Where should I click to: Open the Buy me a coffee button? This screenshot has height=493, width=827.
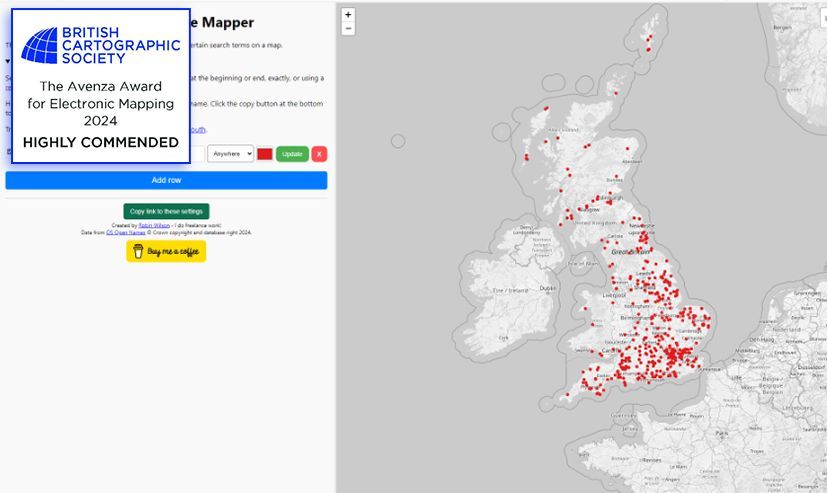click(x=166, y=252)
